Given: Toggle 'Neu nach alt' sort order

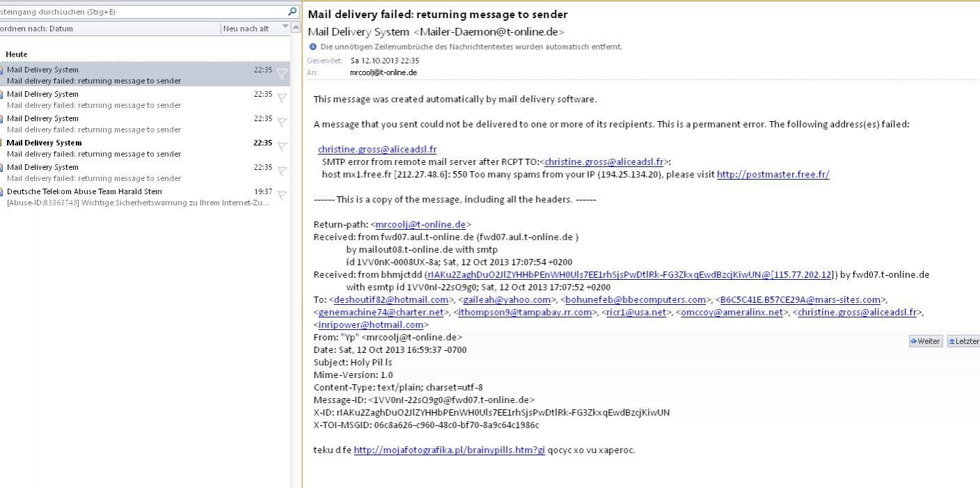Looking at the screenshot, I should 246,29.
